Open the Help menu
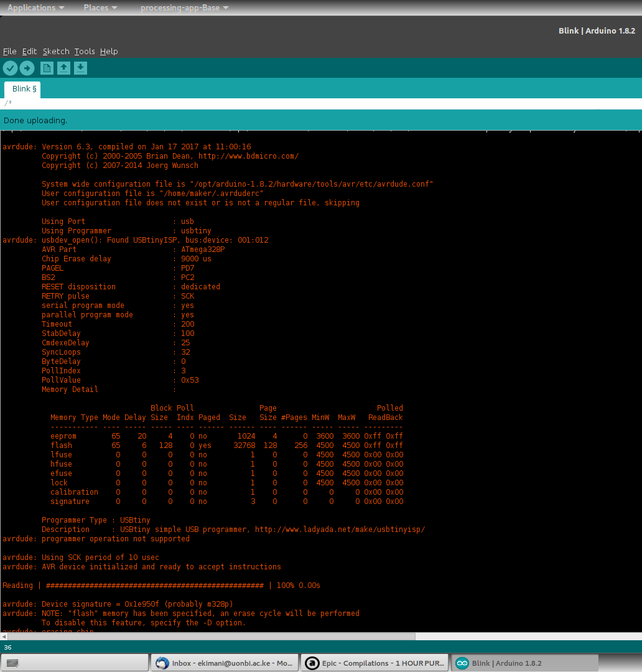 (109, 52)
